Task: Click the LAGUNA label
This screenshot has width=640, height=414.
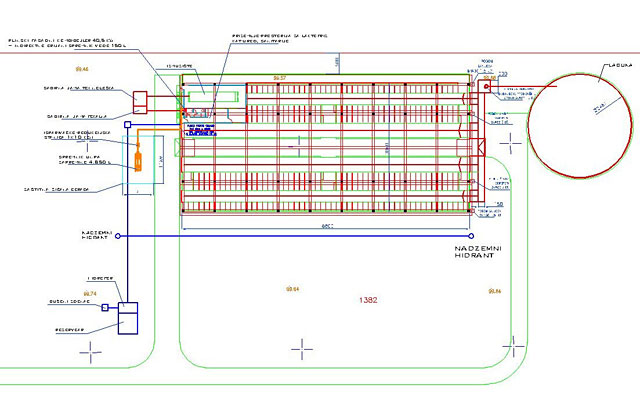Action: (x=620, y=65)
